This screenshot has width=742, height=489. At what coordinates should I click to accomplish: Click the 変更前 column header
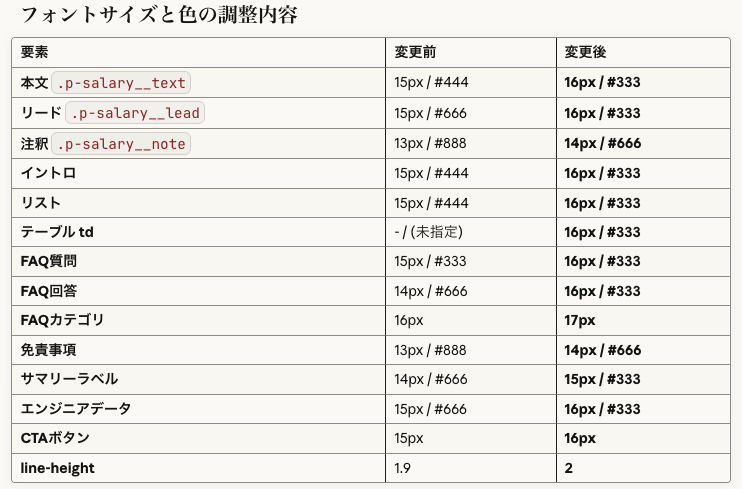click(415, 52)
